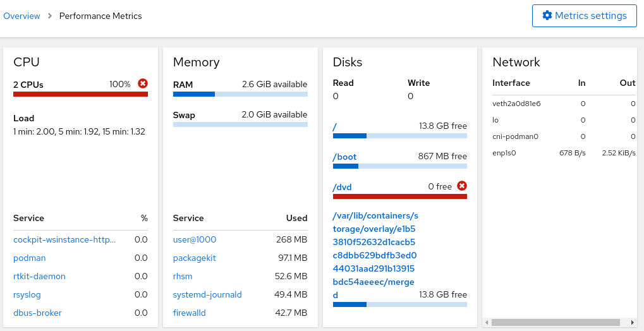Open the cockpit-wsinstance-http service link
The height and width of the screenshot is (331, 644).
(x=64, y=239)
